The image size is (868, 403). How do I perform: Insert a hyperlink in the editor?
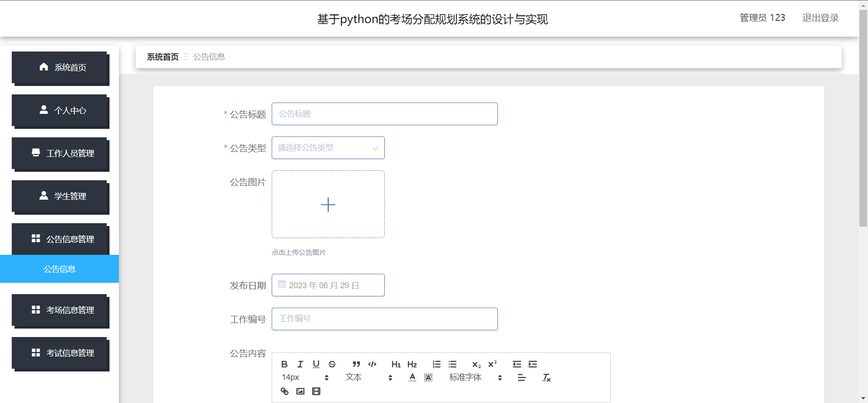(284, 391)
